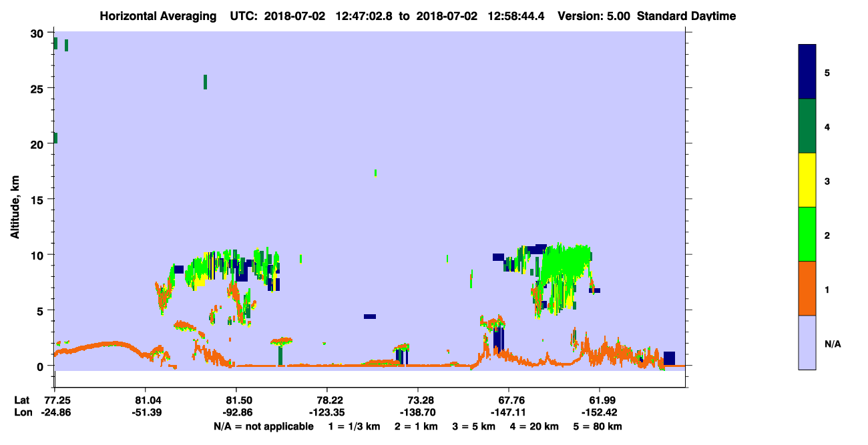Viewport: 868px width, 445px height.
Task: Click the colorbar label 'N/A'
Action: (833, 344)
